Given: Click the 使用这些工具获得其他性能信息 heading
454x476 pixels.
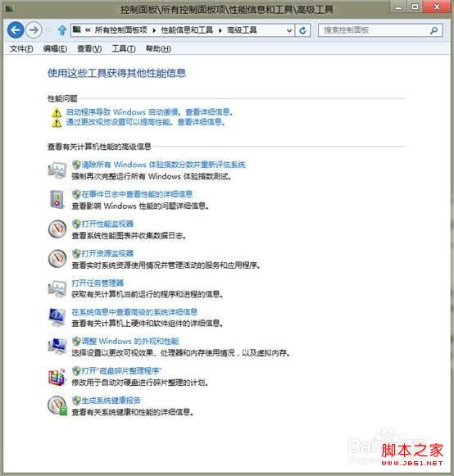Looking at the screenshot, I should (x=116, y=73).
